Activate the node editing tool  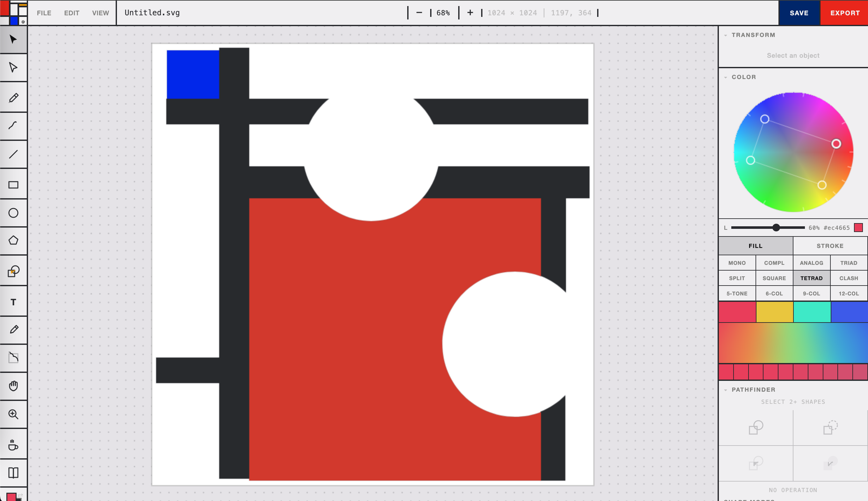pos(13,68)
